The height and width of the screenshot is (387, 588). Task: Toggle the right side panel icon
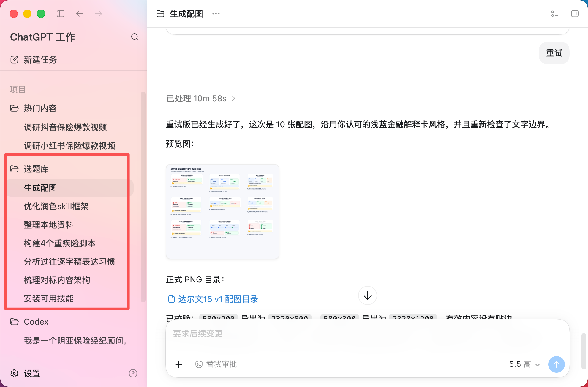click(x=575, y=14)
